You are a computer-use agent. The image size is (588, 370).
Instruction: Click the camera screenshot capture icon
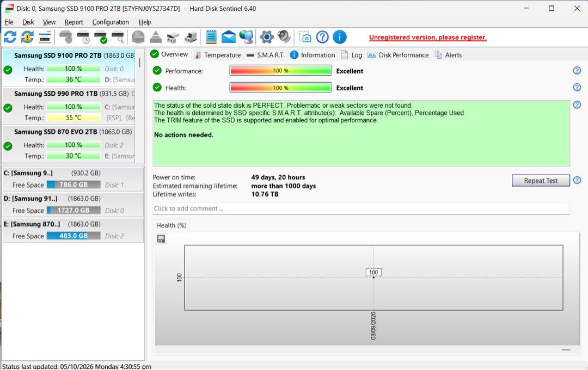tap(305, 37)
